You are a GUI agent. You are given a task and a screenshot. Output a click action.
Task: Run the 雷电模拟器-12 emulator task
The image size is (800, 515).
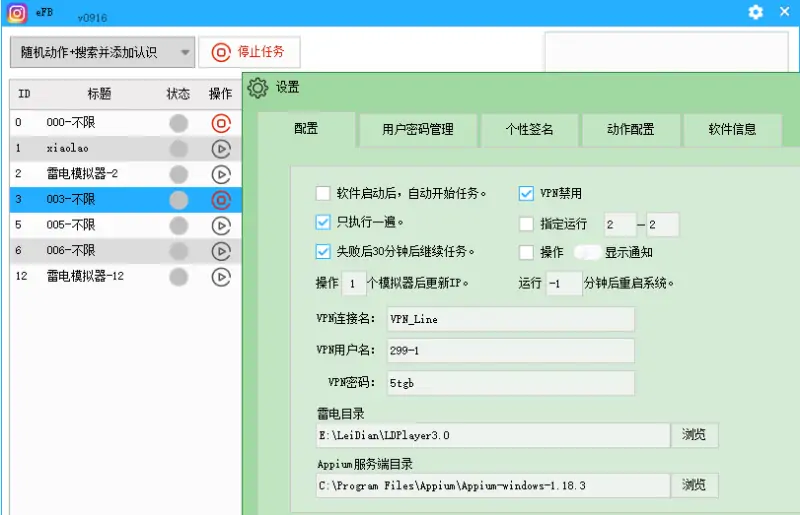221,277
